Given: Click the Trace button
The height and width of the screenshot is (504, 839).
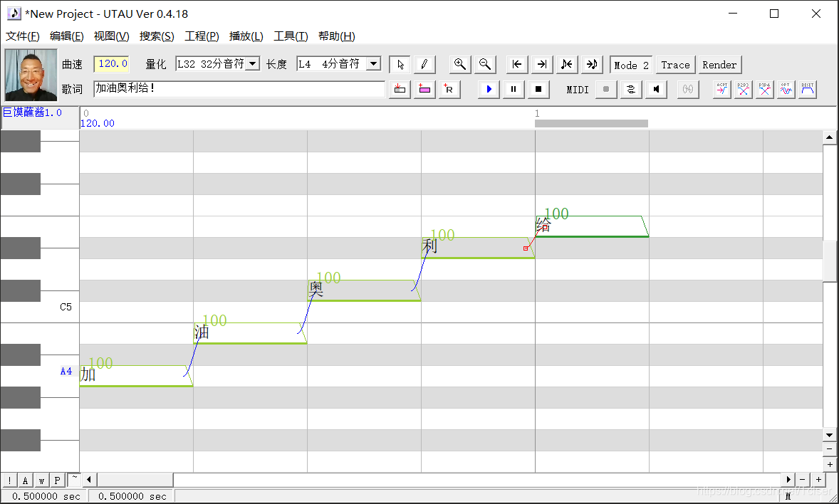Looking at the screenshot, I should (676, 65).
